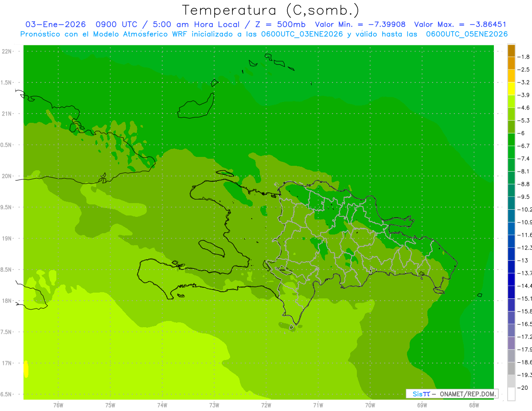Click the '19N' latitude axis label

click(8, 238)
